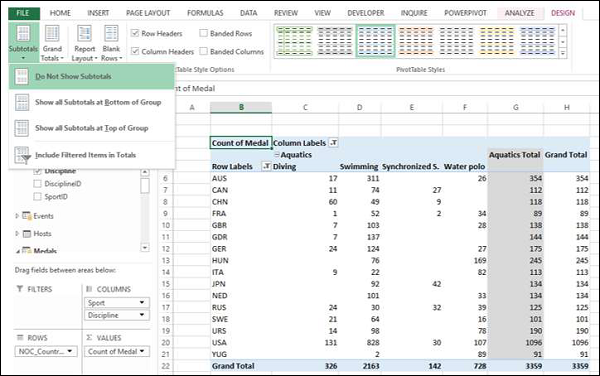The width and height of the screenshot is (600, 376).
Task: Select column G header
Action: (x=515, y=107)
